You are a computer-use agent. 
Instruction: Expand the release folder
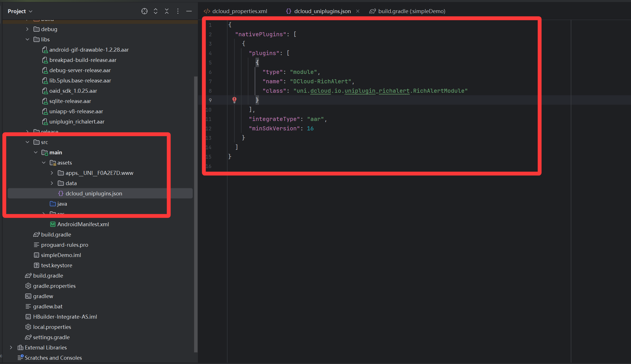coord(27,132)
